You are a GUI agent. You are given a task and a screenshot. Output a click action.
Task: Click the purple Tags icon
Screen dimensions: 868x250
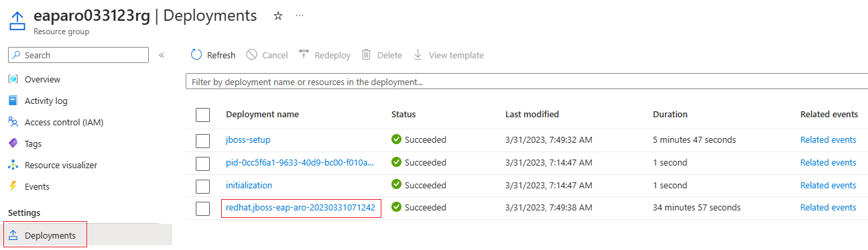pyautogui.click(x=13, y=143)
